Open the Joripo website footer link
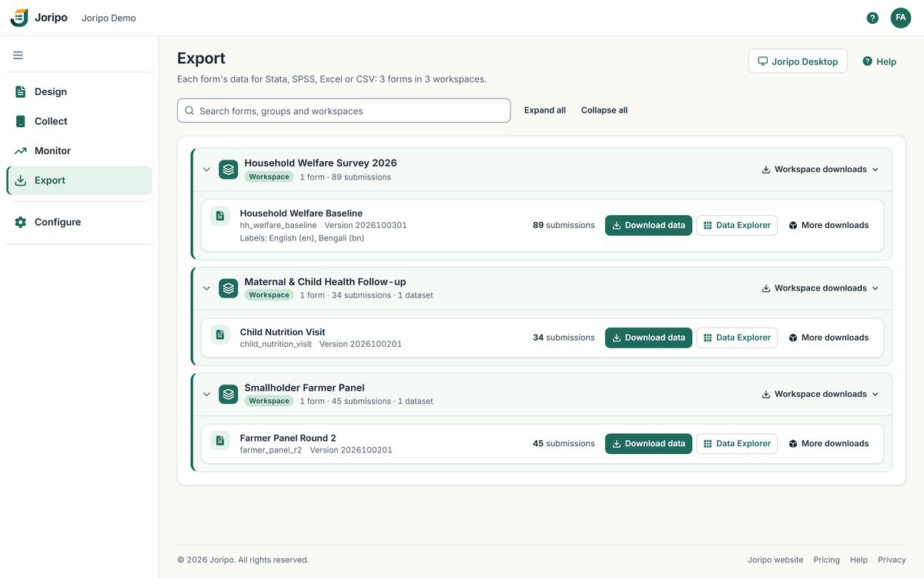This screenshot has width=924, height=578. (x=775, y=560)
